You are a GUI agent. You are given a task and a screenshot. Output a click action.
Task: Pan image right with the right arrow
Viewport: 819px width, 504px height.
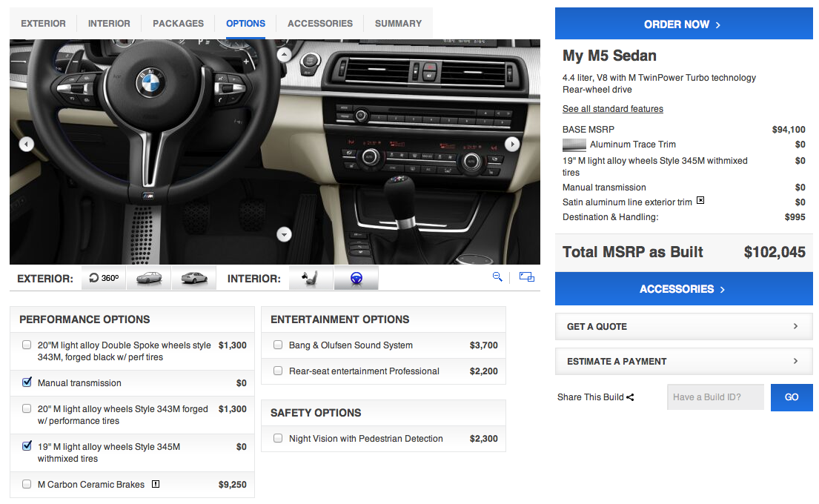[x=512, y=145]
